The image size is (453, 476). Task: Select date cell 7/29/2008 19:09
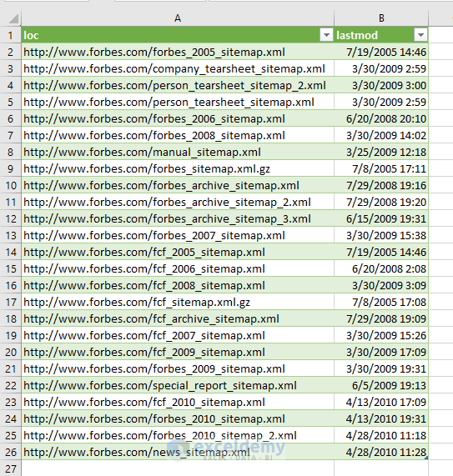point(381,318)
